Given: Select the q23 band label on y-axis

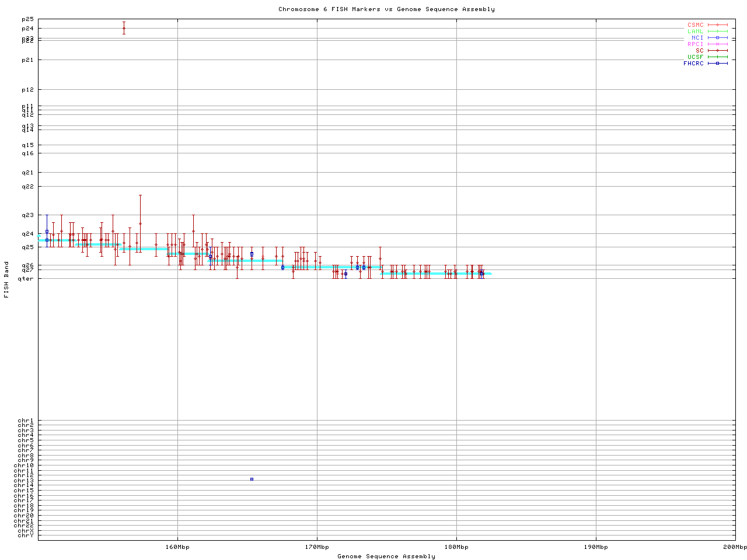Looking at the screenshot, I should click(27, 215).
